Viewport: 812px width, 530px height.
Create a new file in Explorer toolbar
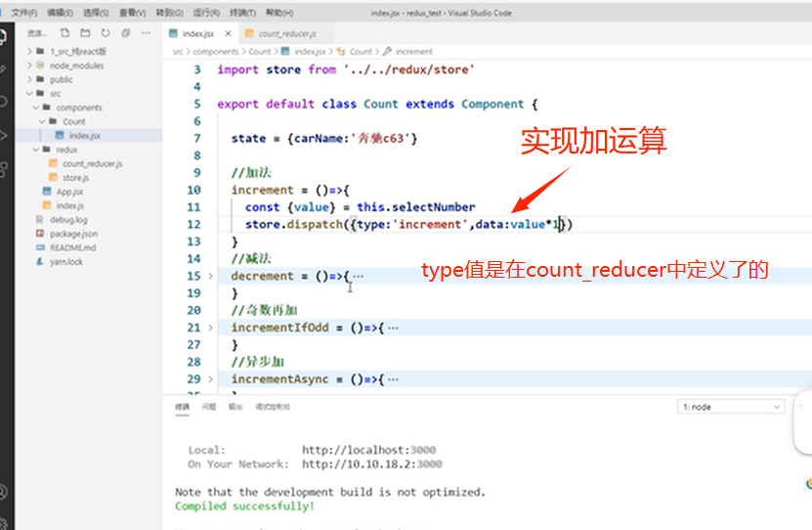(64, 33)
